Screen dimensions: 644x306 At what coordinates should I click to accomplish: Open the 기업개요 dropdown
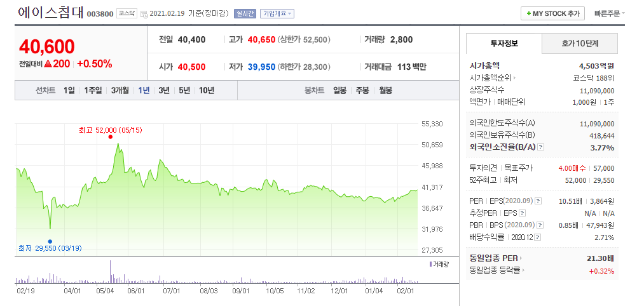point(278,13)
